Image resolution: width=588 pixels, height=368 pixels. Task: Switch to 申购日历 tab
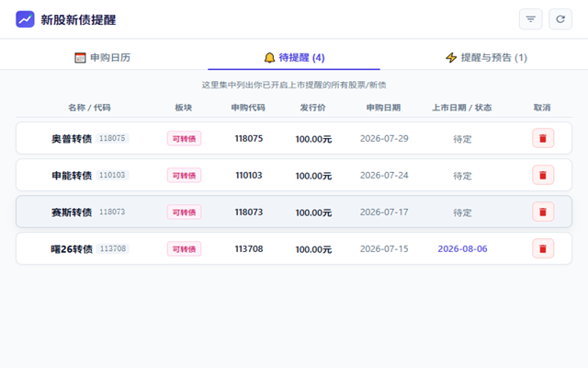[102, 57]
